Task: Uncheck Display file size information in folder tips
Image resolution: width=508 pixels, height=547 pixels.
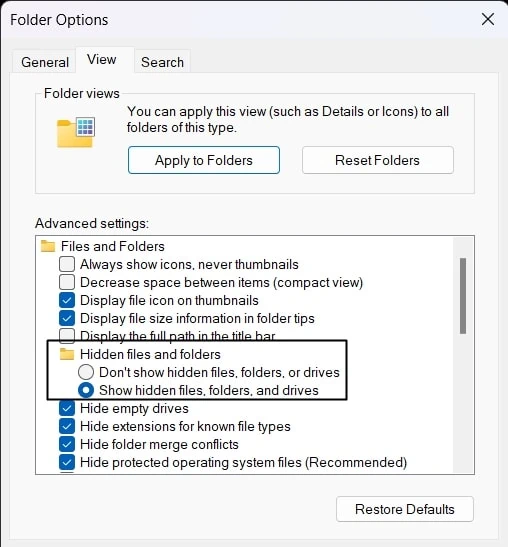Action: (67, 318)
